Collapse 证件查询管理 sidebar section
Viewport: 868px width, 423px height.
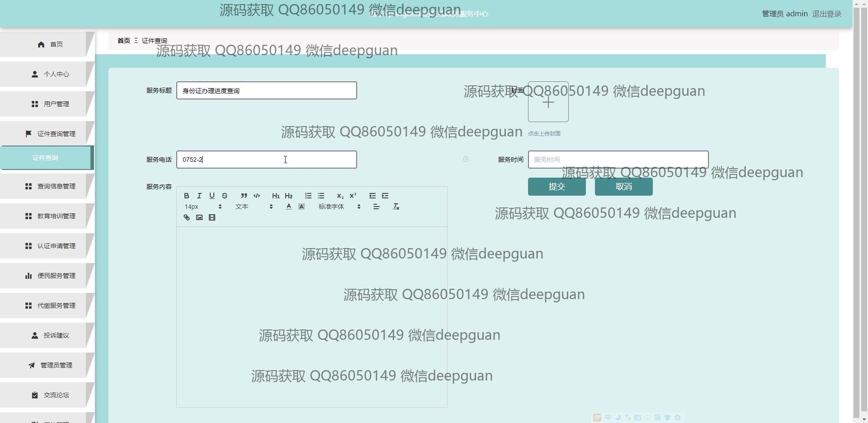point(47,134)
